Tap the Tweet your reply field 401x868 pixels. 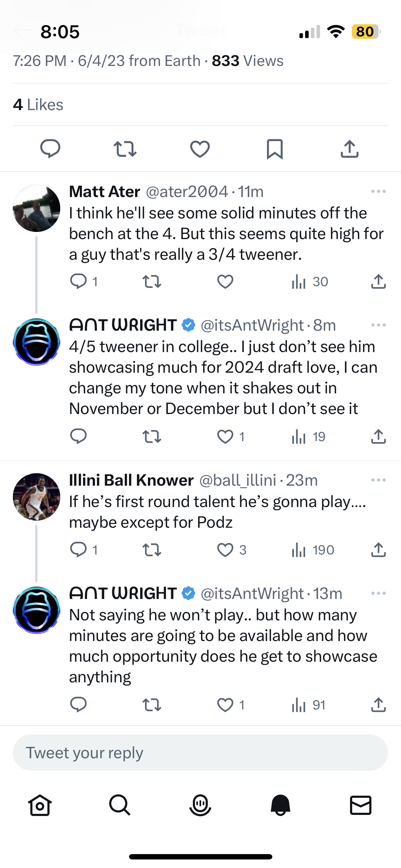[x=200, y=753]
